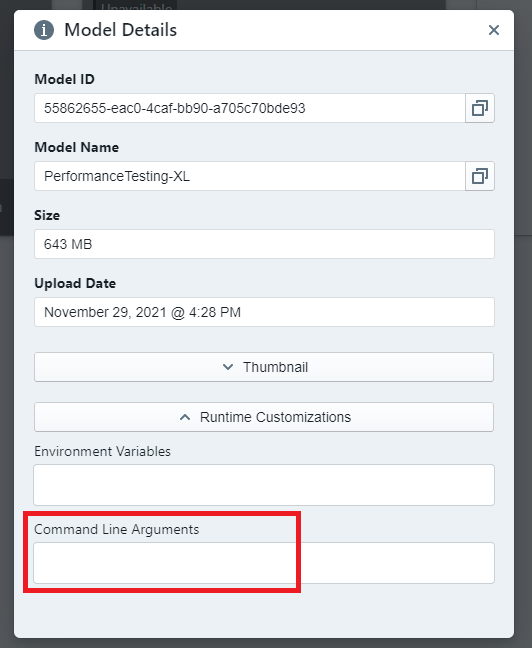Click the Model Name label
The image size is (532, 648).
tap(76, 147)
